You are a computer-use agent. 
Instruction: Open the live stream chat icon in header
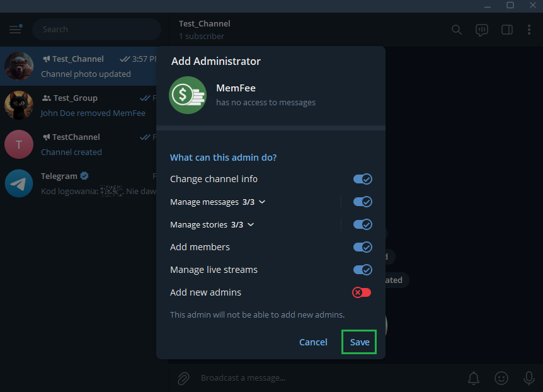click(482, 30)
